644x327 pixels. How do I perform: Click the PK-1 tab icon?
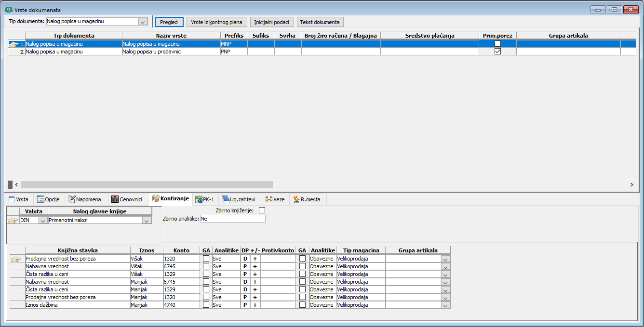[199, 199]
